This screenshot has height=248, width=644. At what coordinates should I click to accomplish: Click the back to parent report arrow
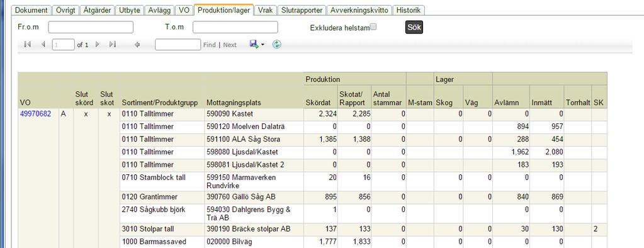[137, 44]
